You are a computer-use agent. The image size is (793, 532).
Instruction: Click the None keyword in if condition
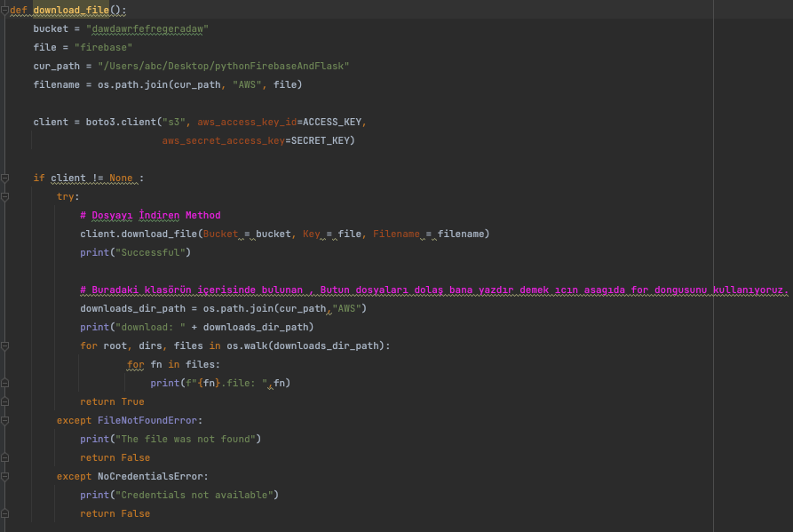pos(121,178)
